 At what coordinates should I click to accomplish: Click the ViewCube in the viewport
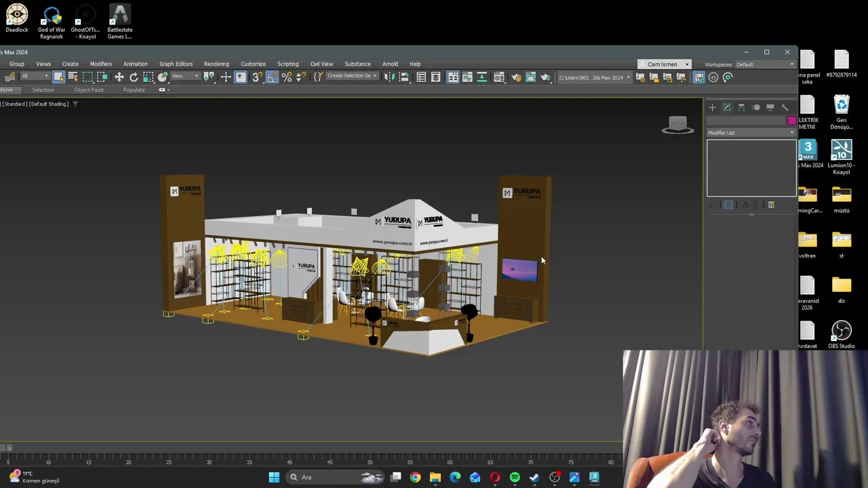678,125
